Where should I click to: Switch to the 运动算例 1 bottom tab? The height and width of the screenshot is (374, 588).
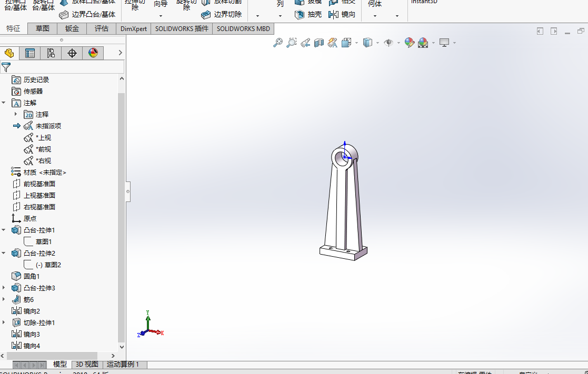(123, 364)
